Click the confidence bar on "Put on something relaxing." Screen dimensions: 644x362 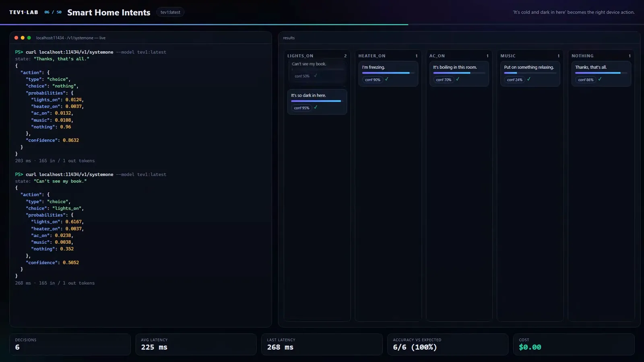click(x=530, y=73)
